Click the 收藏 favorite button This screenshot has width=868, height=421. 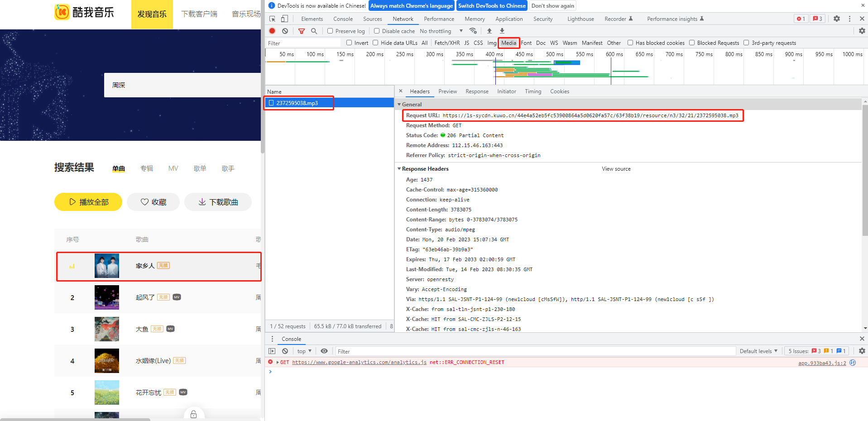[153, 202]
